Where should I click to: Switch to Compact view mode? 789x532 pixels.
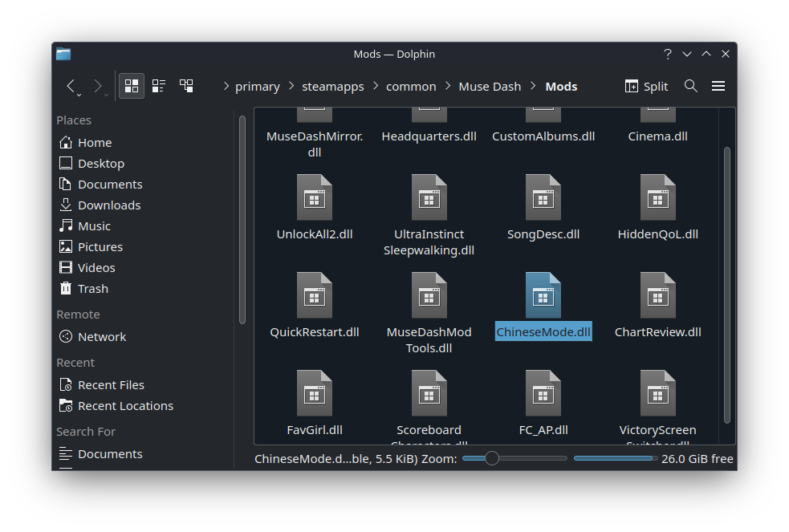[x=159, y=86]
